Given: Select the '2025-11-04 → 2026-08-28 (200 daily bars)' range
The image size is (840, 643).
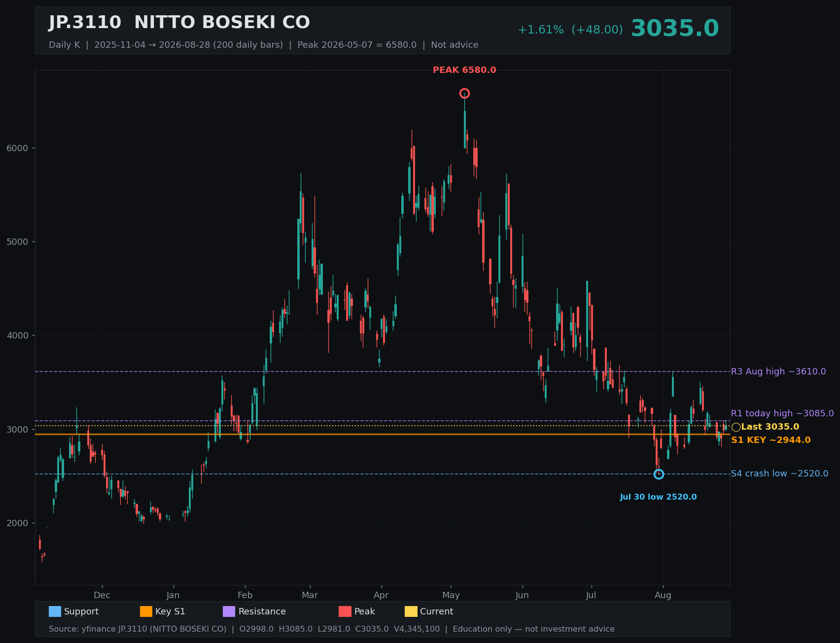Looking at the screenshot, I should pos(189,45).
